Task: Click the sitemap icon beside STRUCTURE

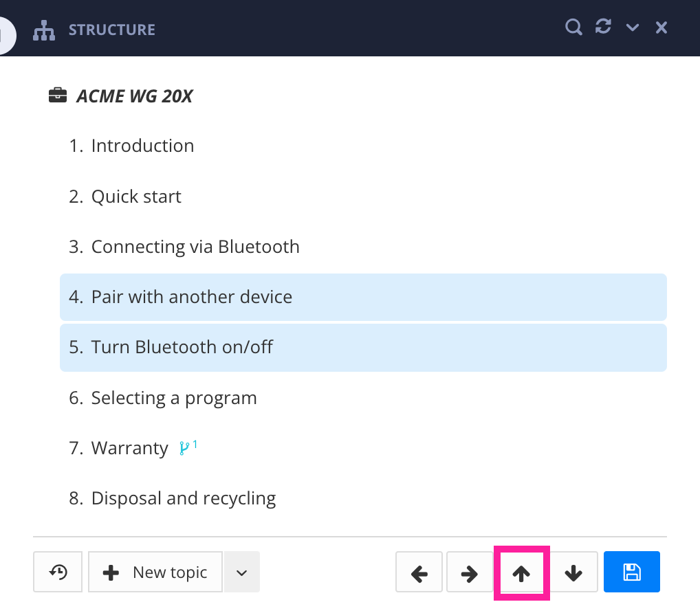Action: pos(43,30)
